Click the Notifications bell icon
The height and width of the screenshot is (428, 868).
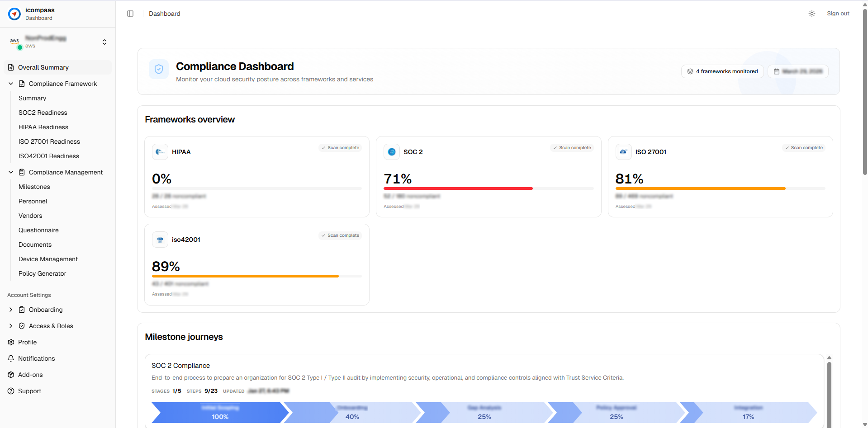[11, 358]
